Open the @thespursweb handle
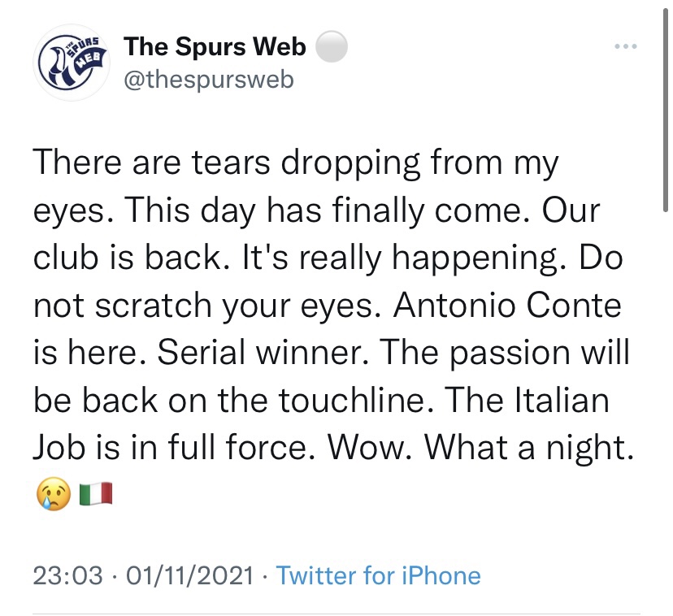673x616 pixels. click(208, 80)
